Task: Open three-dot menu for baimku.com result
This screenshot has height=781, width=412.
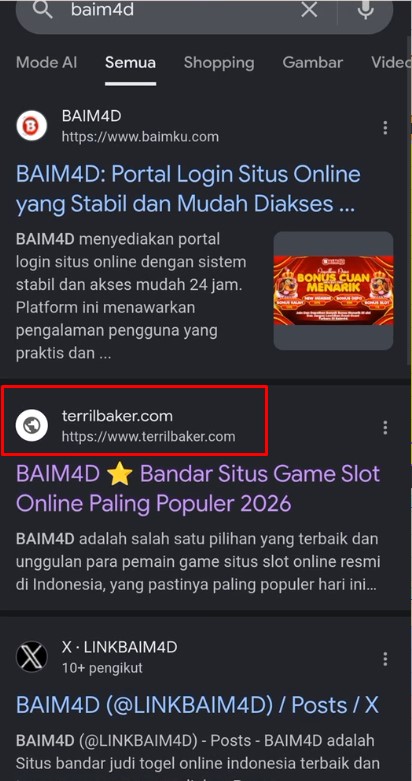Action: click(385, 128)
